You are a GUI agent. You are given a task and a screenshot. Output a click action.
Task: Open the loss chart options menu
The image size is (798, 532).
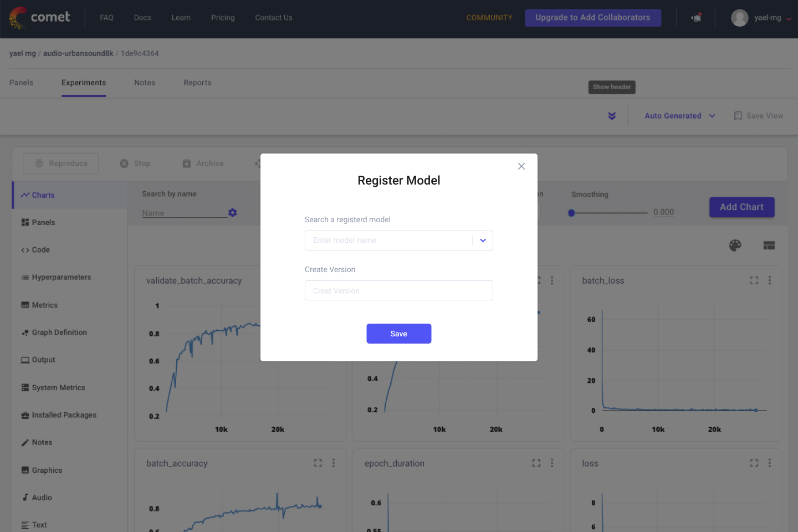pos(769,463)
